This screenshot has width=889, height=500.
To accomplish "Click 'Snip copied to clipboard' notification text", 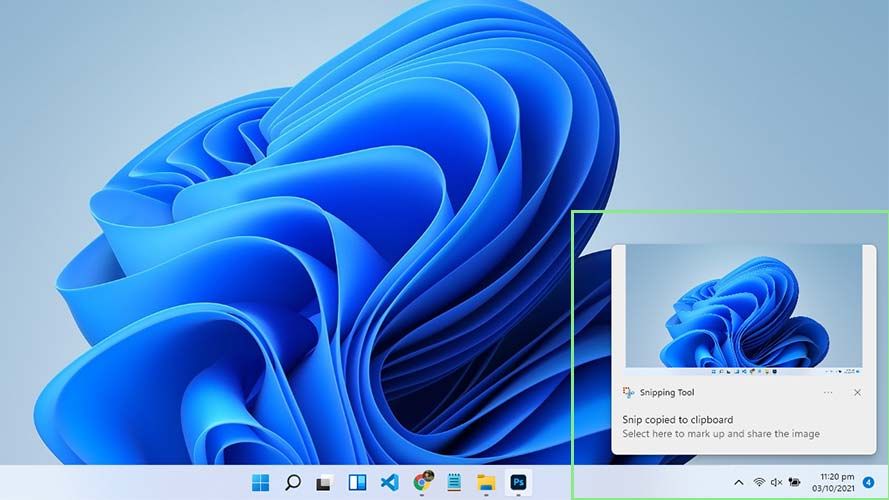I will (x=678, y=420).
